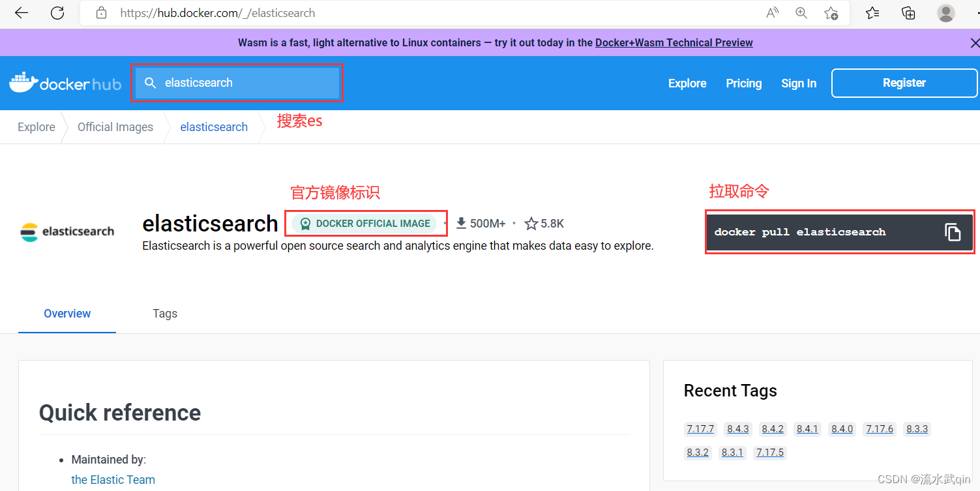Go back using the browser back arrow
The width and height of the screenshot is (980, 491).
point(22,13)
